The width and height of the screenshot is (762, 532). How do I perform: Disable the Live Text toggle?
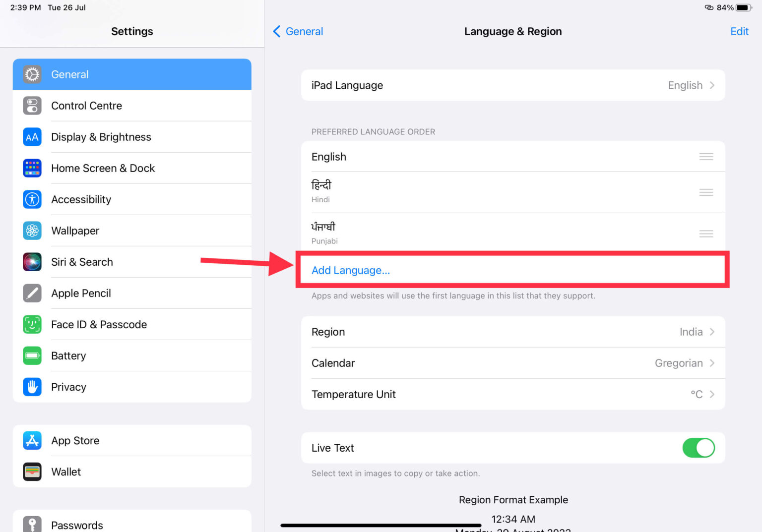click(698, 448)
